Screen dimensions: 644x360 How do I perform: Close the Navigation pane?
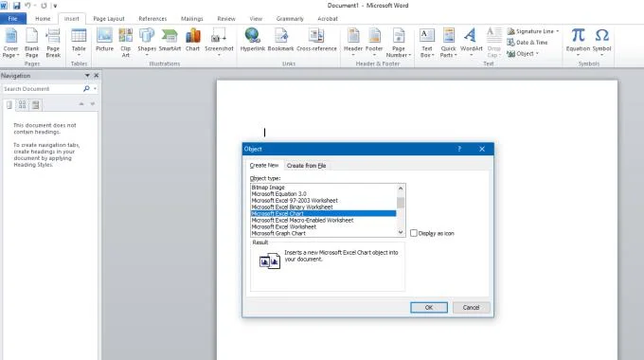(96, 76)
